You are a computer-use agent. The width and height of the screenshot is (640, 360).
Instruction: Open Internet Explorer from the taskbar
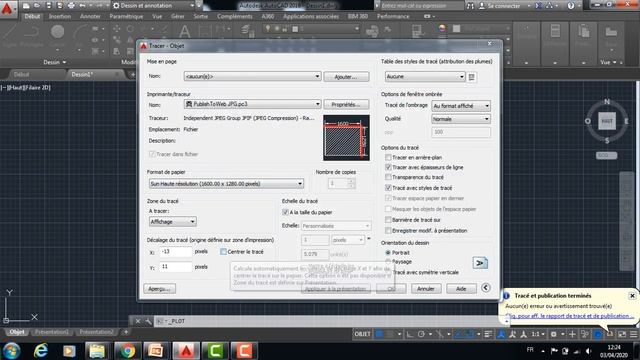point(41,351)
